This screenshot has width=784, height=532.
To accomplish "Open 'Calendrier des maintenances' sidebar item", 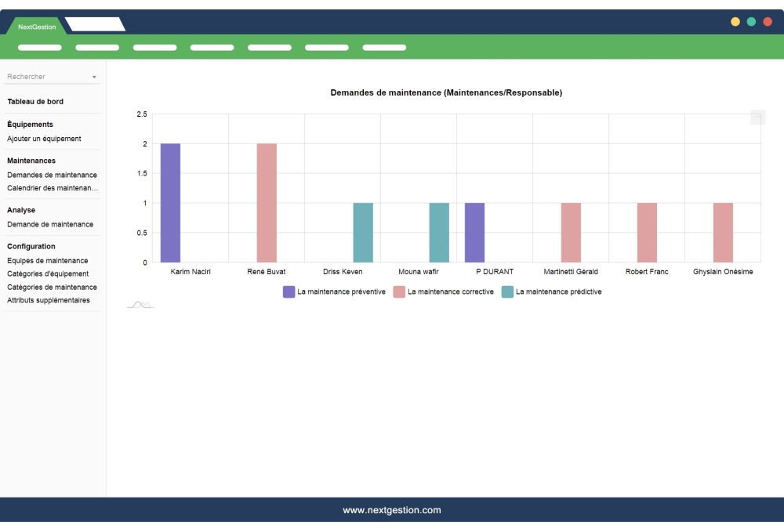I will pyautogui.click(x=52, y=188).
